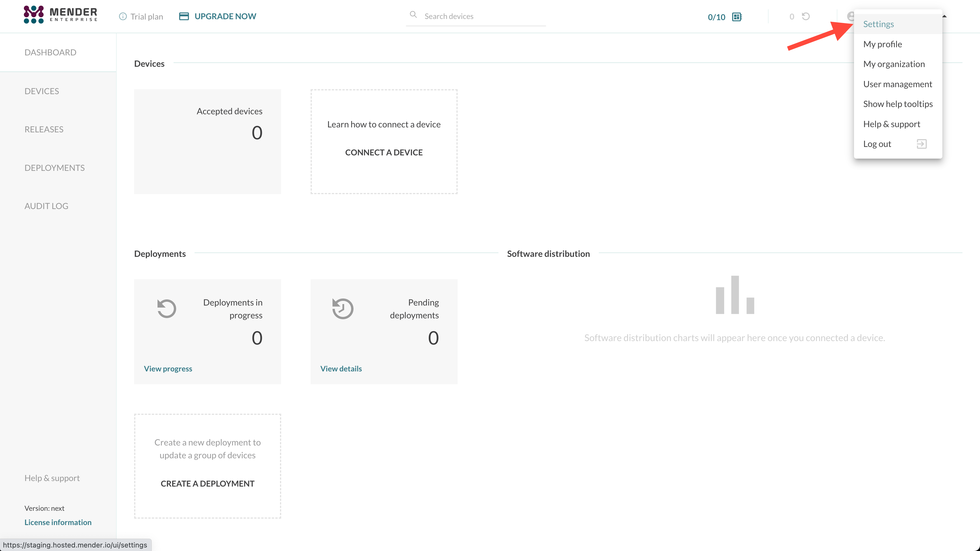Click the UPGRADE NOW link
This screenshot has width=980, height=551.
[225, 16]
